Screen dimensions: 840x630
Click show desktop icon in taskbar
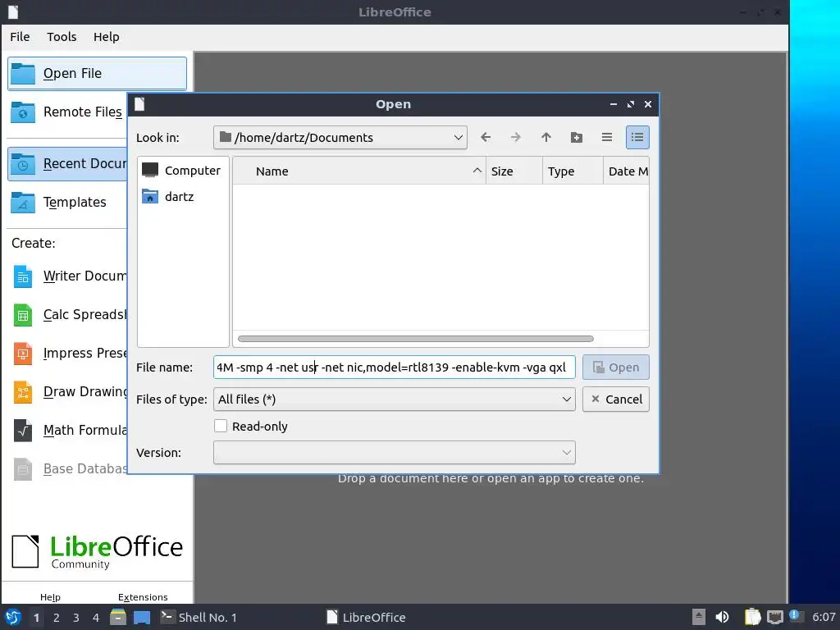pos(142,617)
